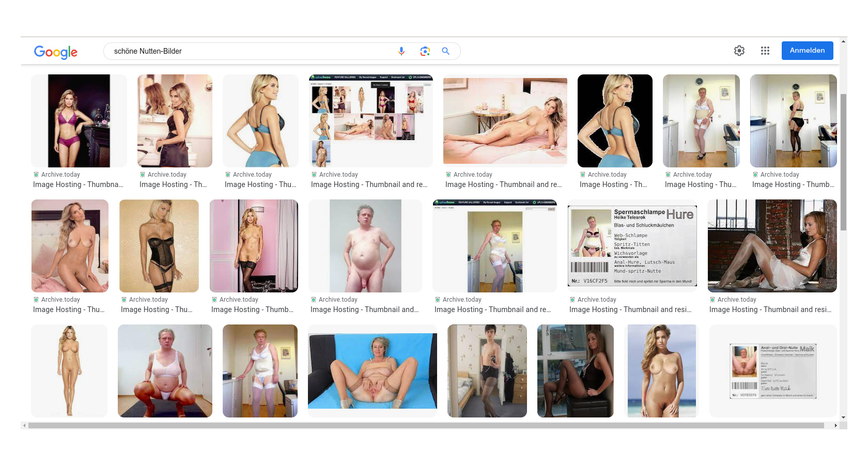Click the Archive.today favicon under the first result

click(x=36, y=175)
